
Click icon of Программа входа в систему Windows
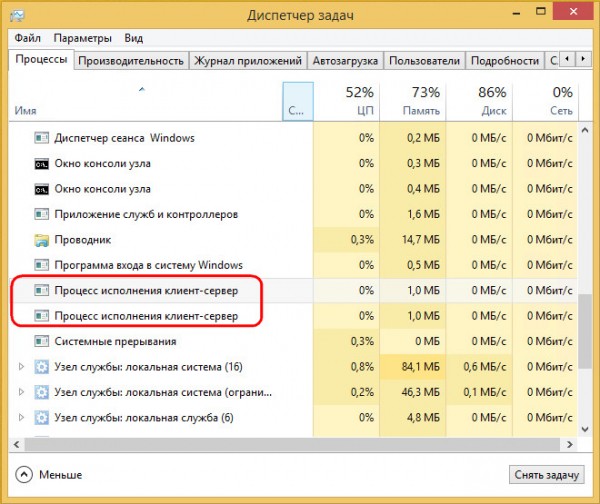coord(41,265)
